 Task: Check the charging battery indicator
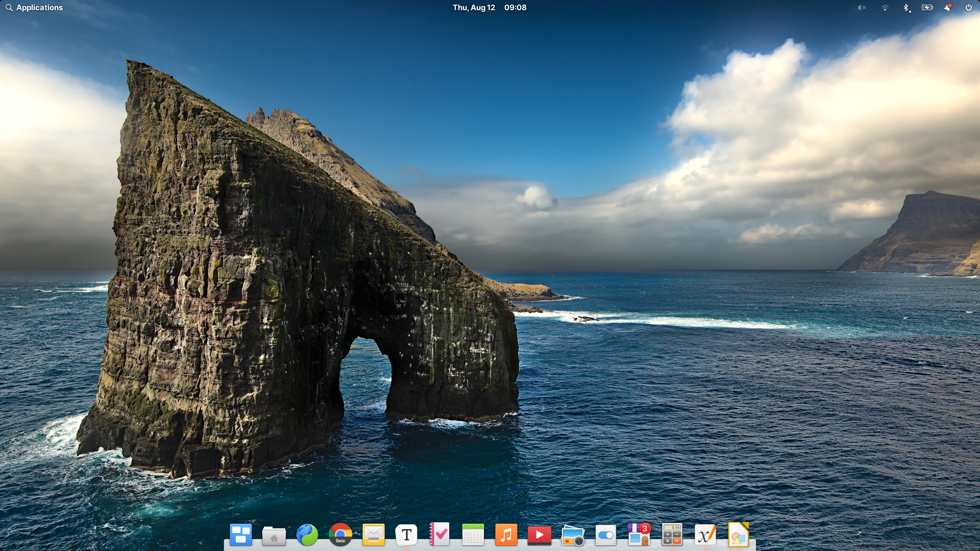pos(927,8)
